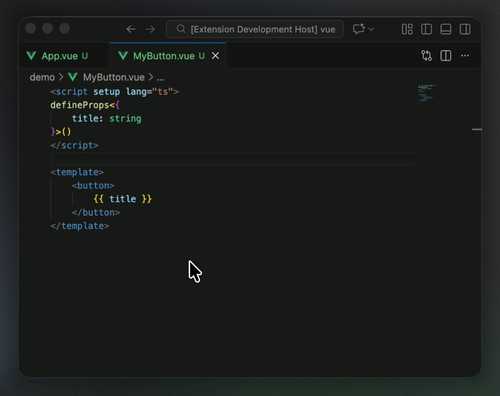
Task: Click the word string in the props type
Action: point(125,119)
